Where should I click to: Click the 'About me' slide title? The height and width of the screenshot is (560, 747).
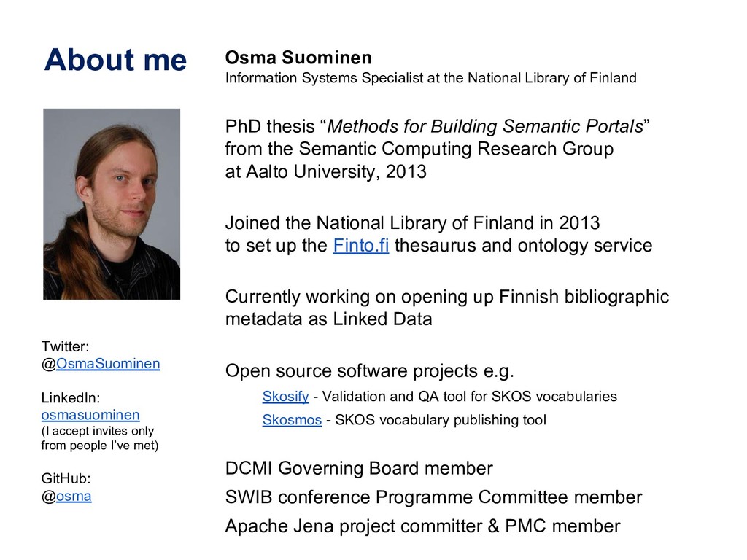point(115,60)
